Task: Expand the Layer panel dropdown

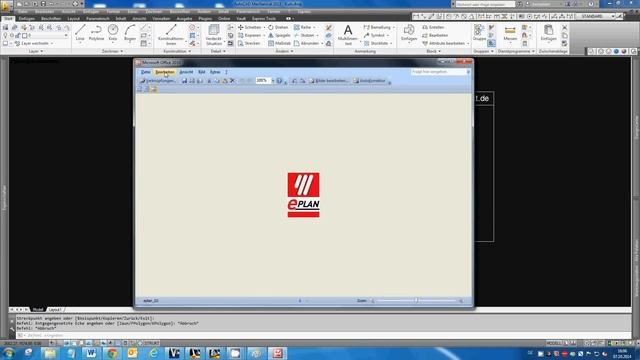Action: [36, 51]
